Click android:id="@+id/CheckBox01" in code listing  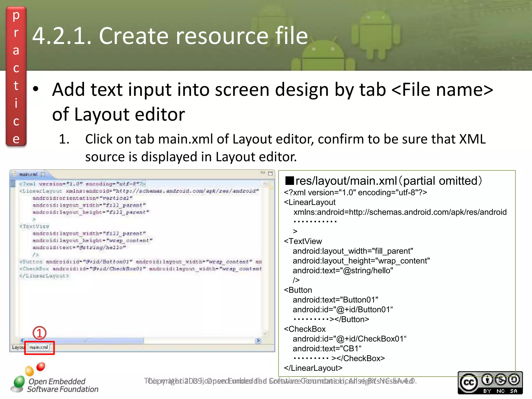tap(350, 339)
